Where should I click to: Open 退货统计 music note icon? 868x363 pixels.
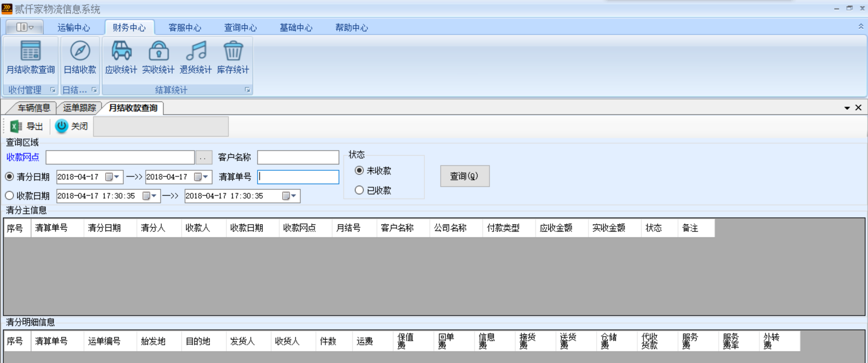(x=196, y=51)
